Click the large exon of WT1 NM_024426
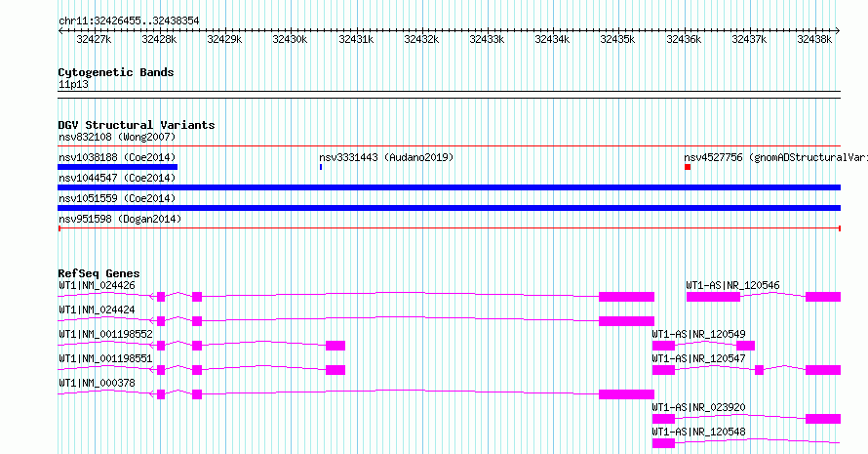Image resolution: width=868 pixels, height=454 pixels. (627, 297)
